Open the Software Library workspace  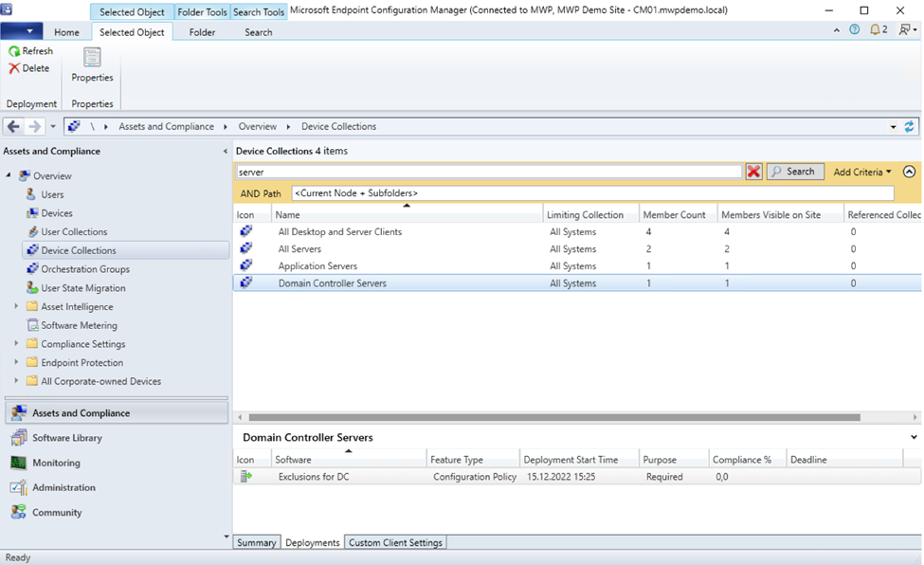click(x=66, y=438)
